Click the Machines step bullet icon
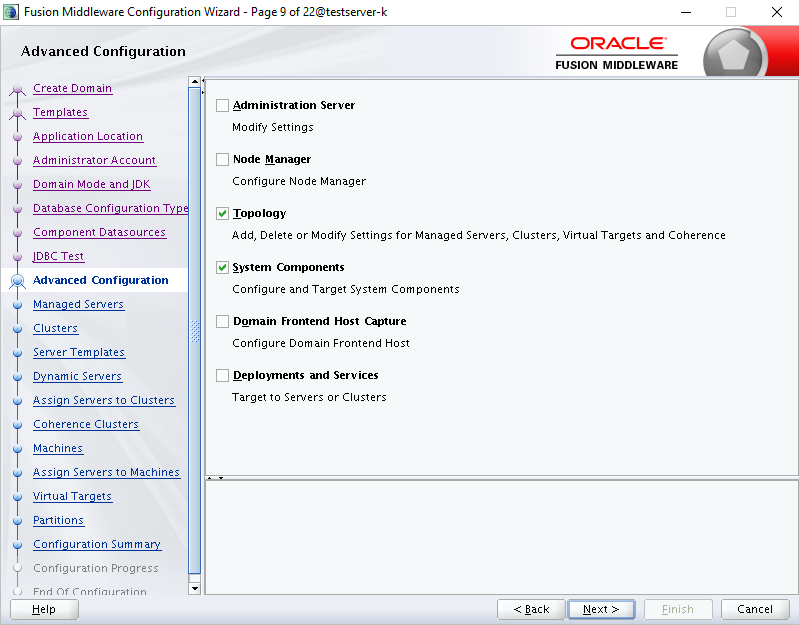799x625 pixels. 18,448
